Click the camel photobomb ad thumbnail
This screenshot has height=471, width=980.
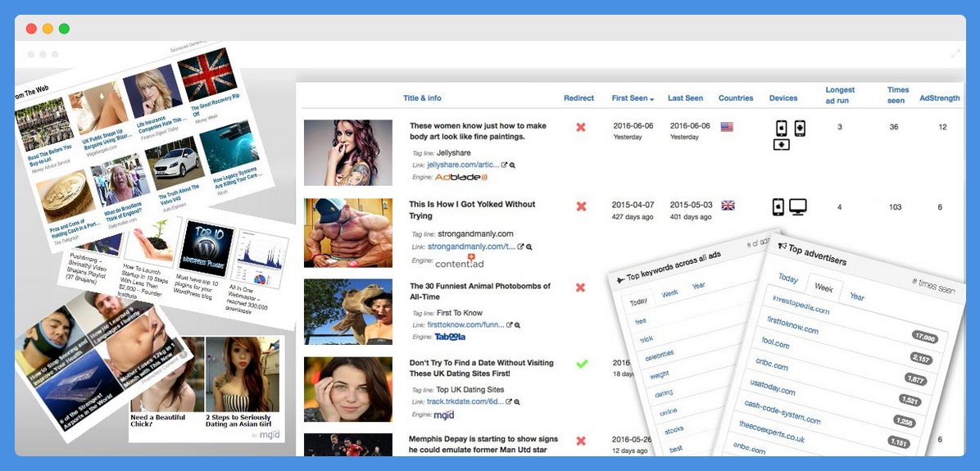[x=347, y=312]
